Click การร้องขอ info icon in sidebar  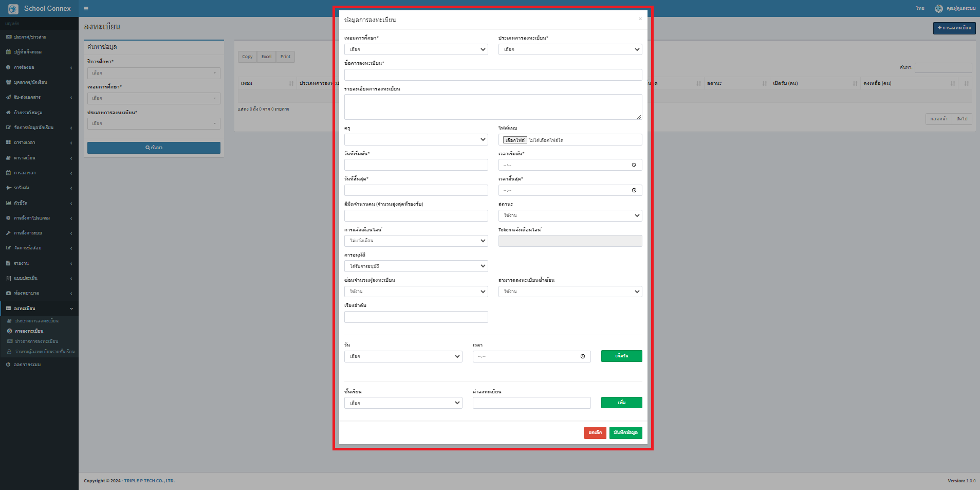(8, 67)
